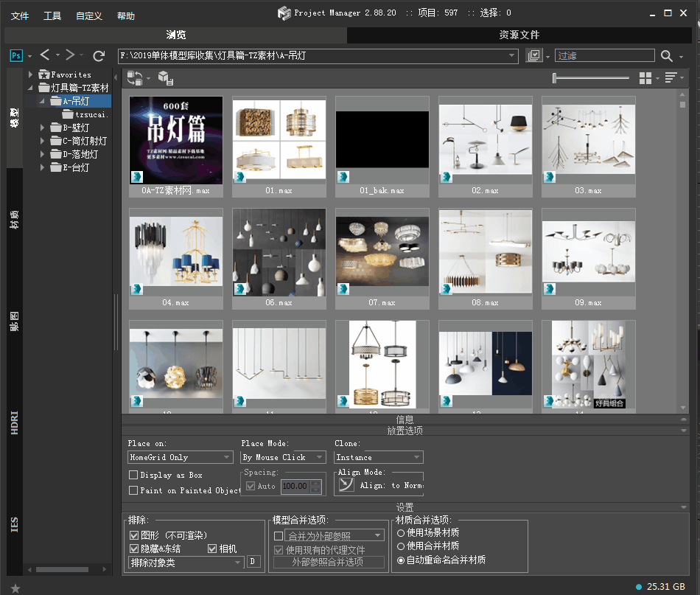Click the grid thumbnail view icon

click(x=645, y=78)
